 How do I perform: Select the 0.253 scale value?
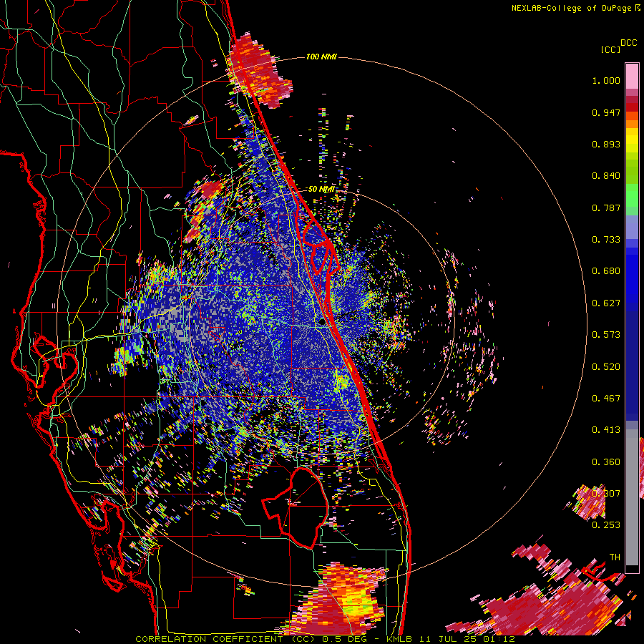click(606, 525)
